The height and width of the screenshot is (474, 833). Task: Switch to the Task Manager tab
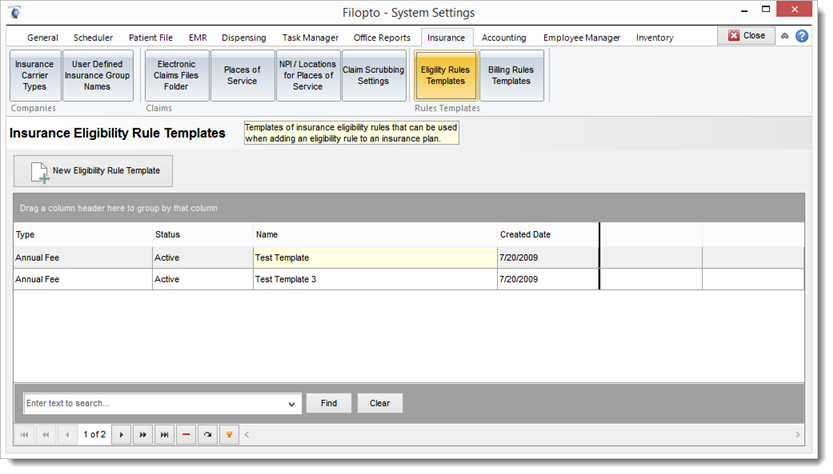pyautogui.click(x=310, y=38)
